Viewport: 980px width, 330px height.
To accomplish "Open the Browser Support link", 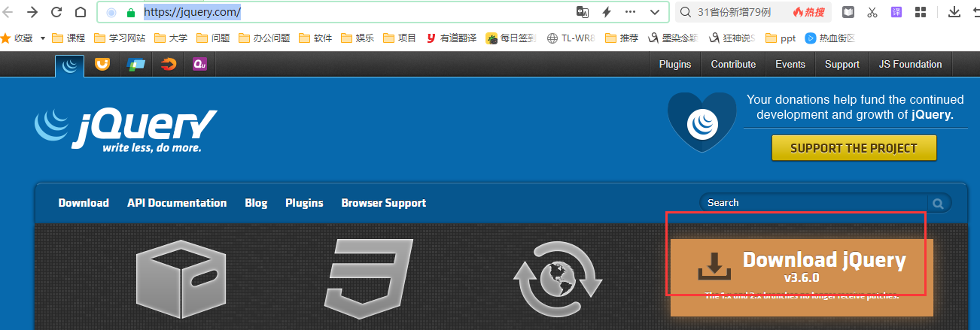I will 384,203.
